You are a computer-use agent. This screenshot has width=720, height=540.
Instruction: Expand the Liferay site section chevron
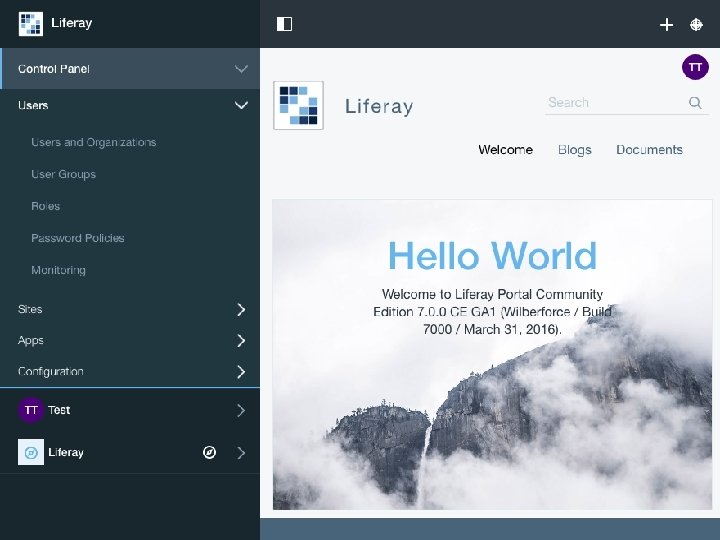pyautogui.click(x=242, y=453)
